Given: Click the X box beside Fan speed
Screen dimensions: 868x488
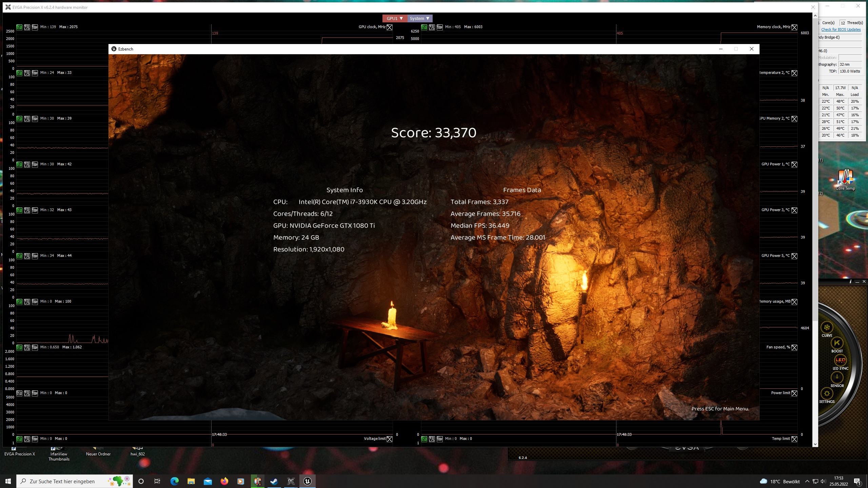Looking at the screenshot, I should [x=794, y=347].
